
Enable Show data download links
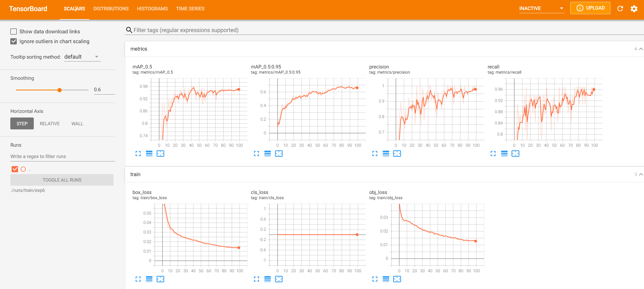14,32
